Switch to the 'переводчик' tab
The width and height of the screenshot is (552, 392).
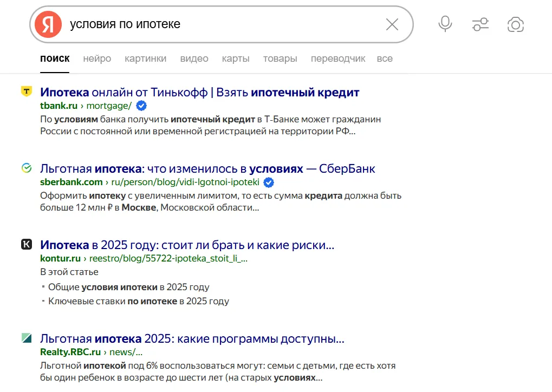338,58
